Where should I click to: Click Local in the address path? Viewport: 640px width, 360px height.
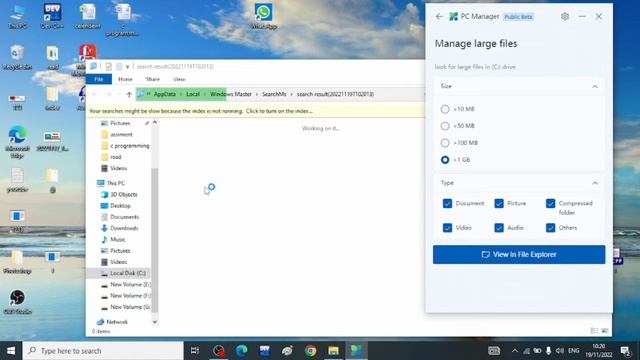click(193, 94)
